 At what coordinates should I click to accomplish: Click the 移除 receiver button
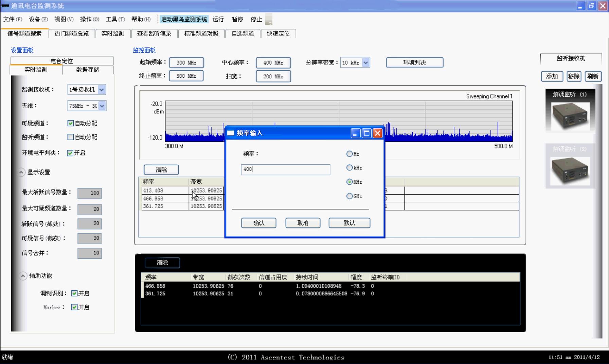574,76
